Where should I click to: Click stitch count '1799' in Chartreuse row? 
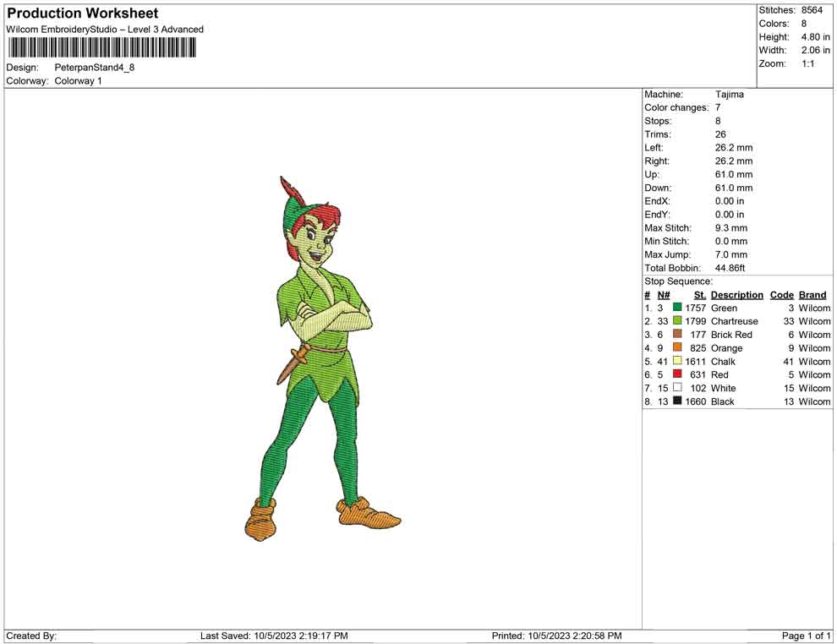[x=696, y=321]
